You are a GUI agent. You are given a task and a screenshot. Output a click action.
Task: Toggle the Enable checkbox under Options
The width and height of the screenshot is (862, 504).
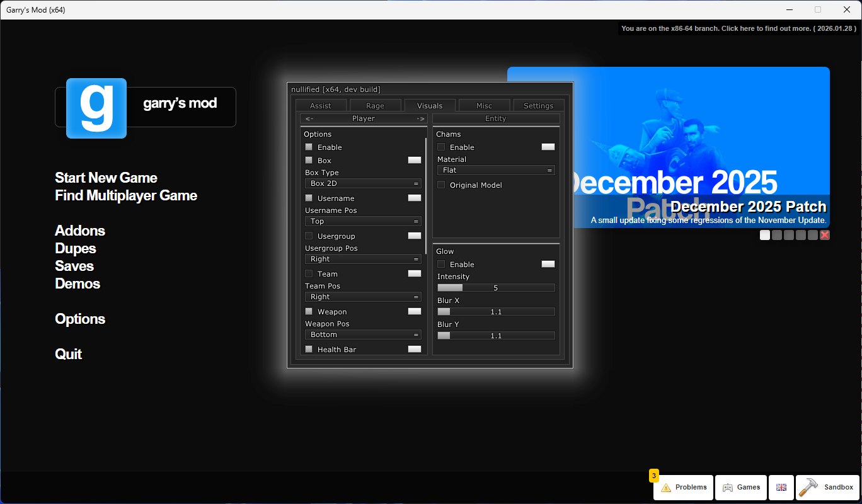click(x=309, y=147)
